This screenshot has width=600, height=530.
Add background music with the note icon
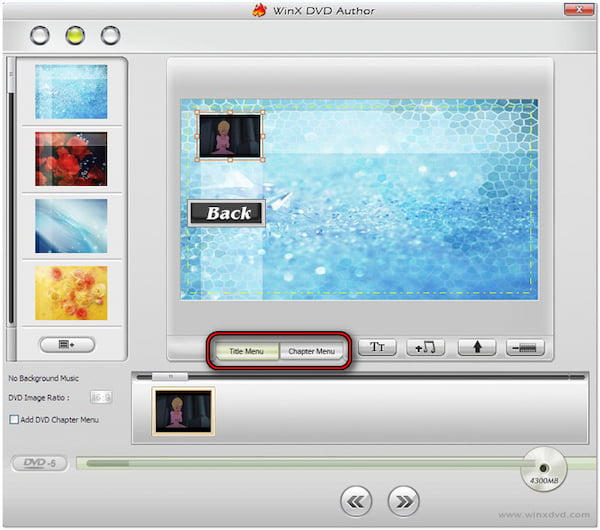coord(427,348)
